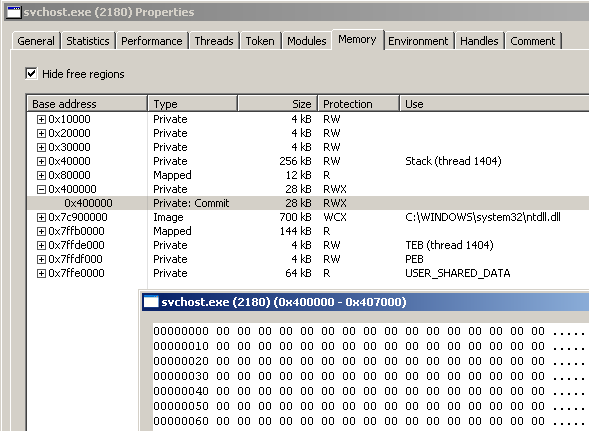589x431 pixels.
Task: Click the TEB (thread 1404) use entry
Action: click(449, 245)
